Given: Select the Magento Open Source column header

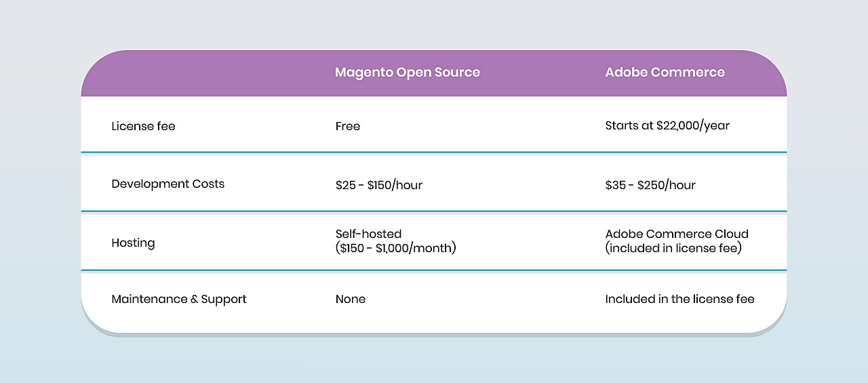Looking at the screenshot, I should (408, 73).
